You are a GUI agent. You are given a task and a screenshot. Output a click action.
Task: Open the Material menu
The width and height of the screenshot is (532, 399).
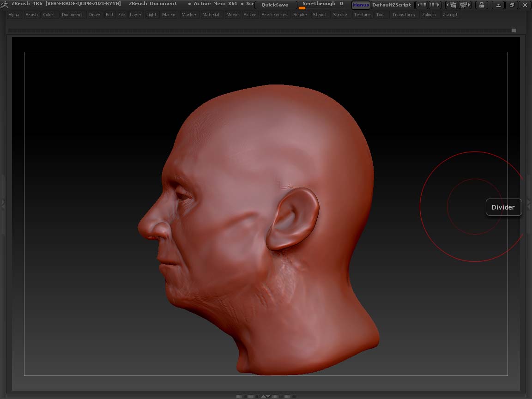[x=211, y=14]
